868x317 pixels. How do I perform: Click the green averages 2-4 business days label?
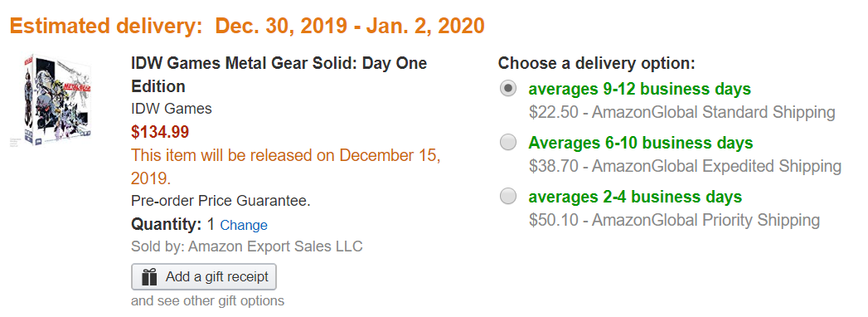pos(636,196)
